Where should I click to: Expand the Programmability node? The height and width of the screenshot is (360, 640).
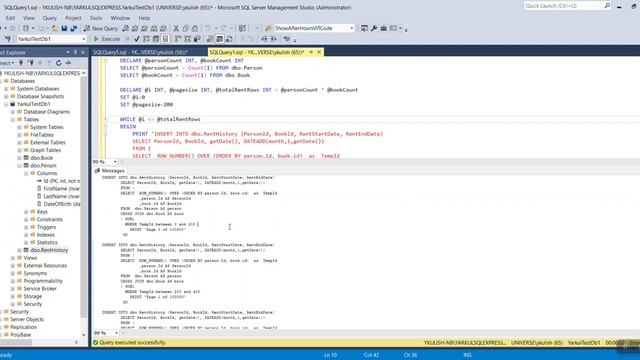13,281
